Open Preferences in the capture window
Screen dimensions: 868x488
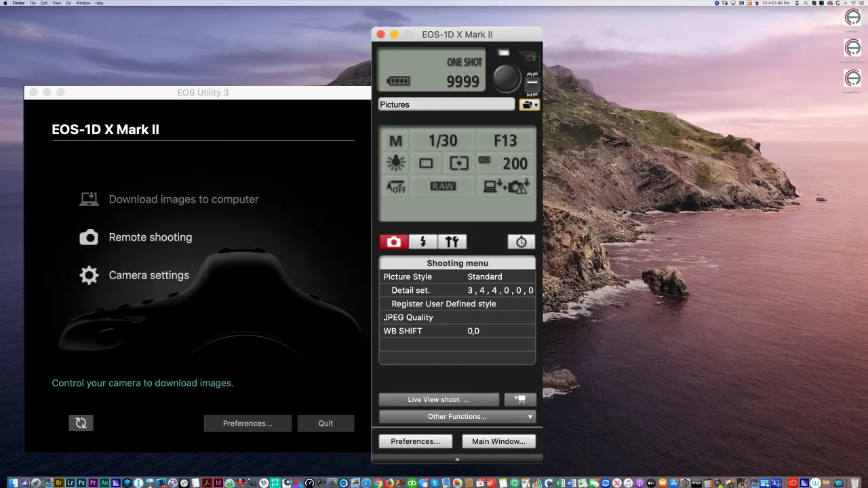pos(415,441)
